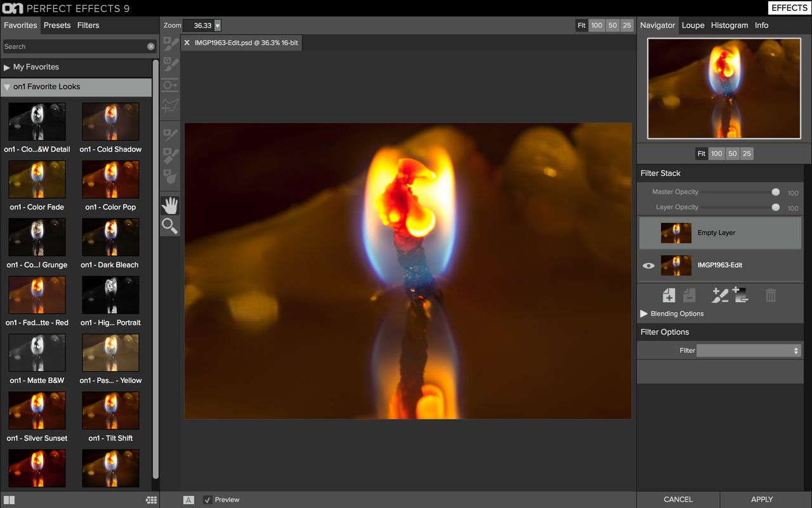Select the Chisel mask tool
This screenshot has height=508, width=812.
(170, 155)
